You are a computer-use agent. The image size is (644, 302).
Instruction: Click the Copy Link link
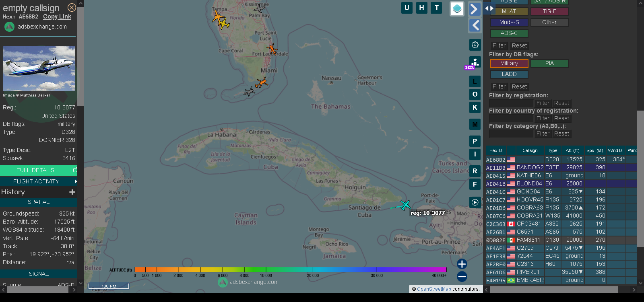tap(57, 16)
